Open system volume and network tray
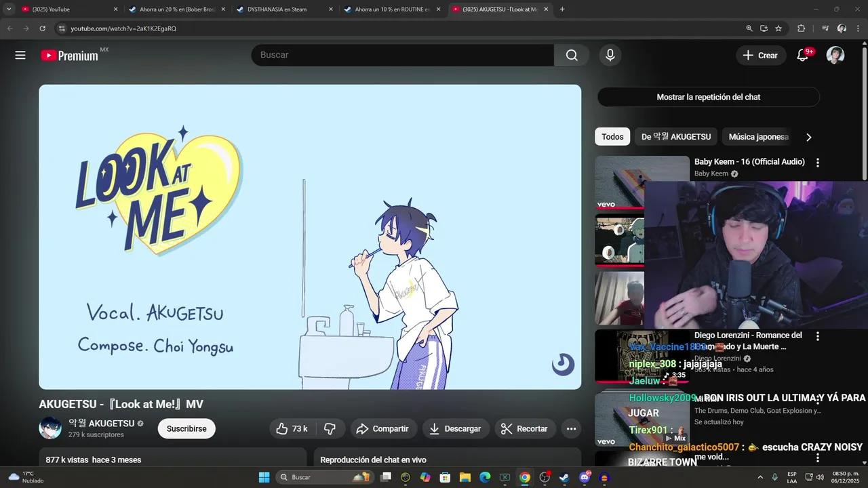 click(815, 477)
